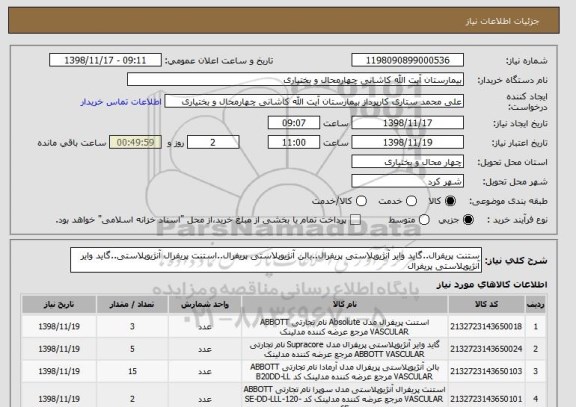Viewport: 576px width, 407px height.
Task: Click the اطلاعات کالاهای مورد نیاز section title
Action: (492, 285)
